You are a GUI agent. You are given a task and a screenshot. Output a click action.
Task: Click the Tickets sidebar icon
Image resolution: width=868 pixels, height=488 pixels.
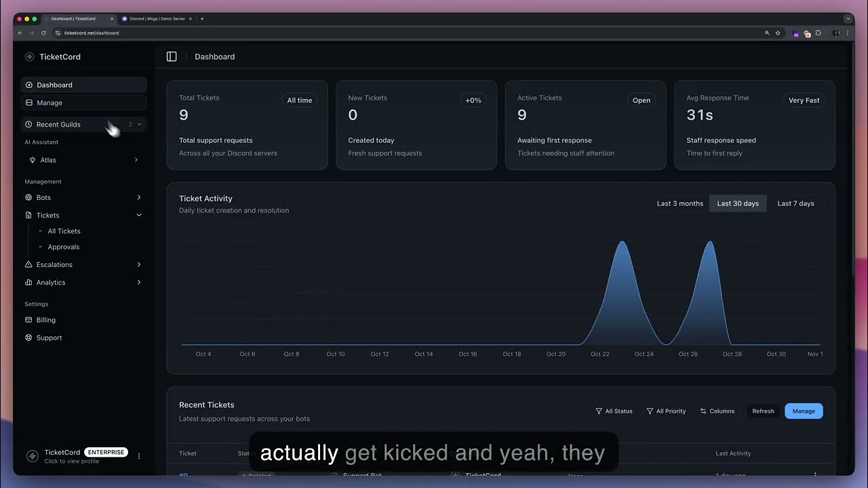coord(28,216)
